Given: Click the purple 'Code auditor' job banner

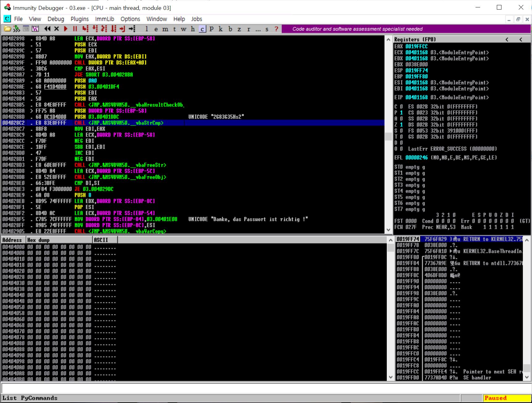Looking at the screenshot, I should [406, 29].
